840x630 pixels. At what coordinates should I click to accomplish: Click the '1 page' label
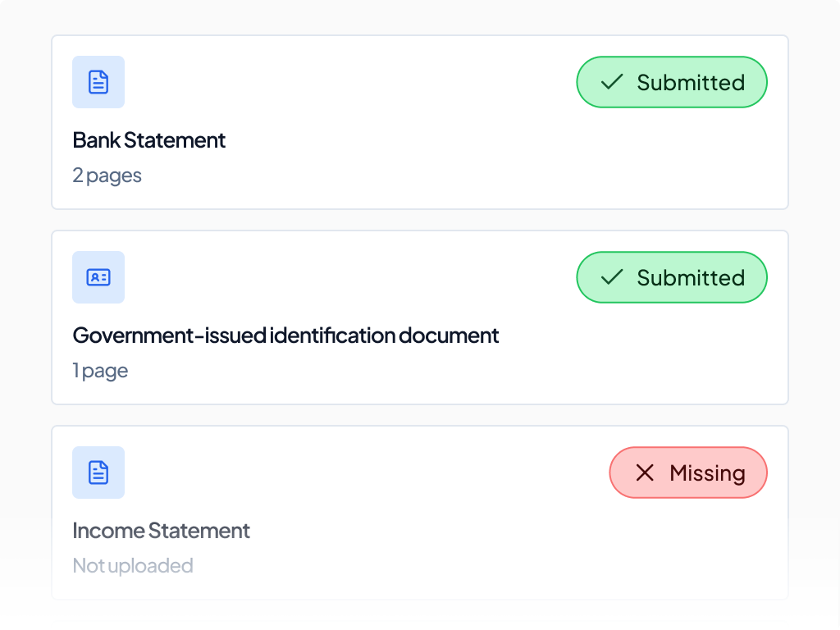[100, 371]
